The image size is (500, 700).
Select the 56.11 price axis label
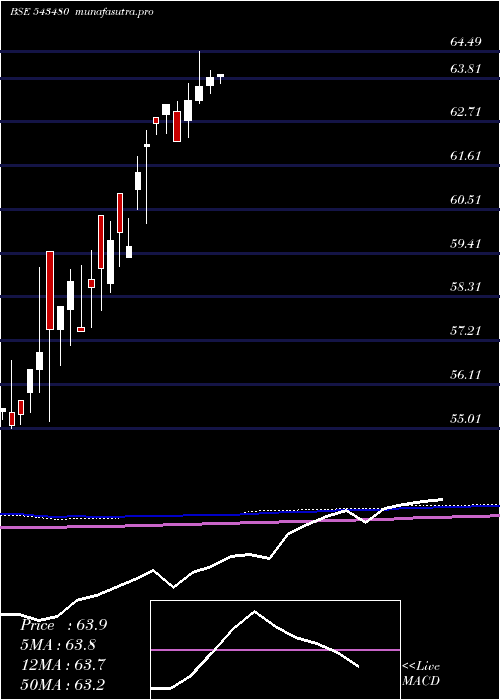(x=466, y=375)
